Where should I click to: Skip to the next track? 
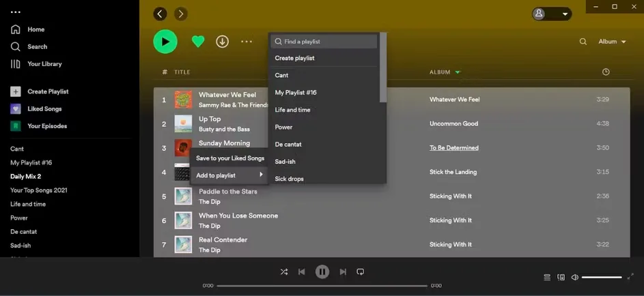tap(343, 271)
